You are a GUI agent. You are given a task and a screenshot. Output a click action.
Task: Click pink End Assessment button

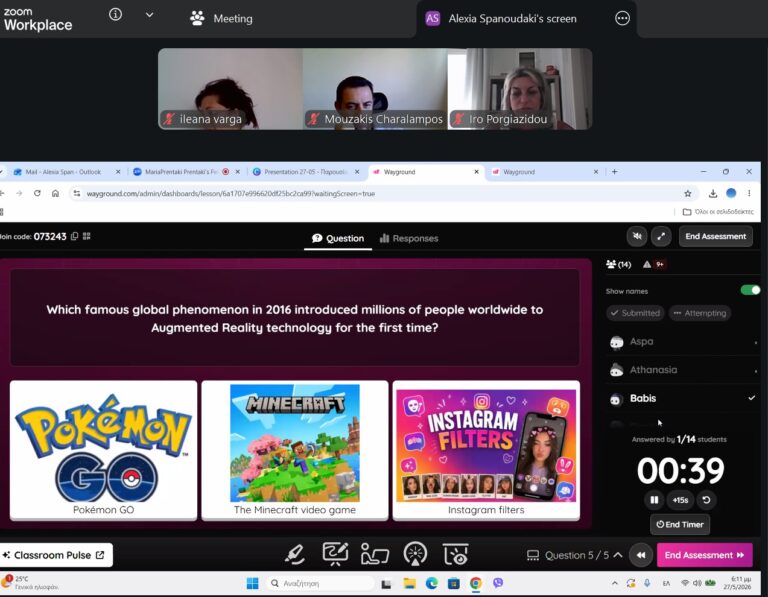pos(704,555)
